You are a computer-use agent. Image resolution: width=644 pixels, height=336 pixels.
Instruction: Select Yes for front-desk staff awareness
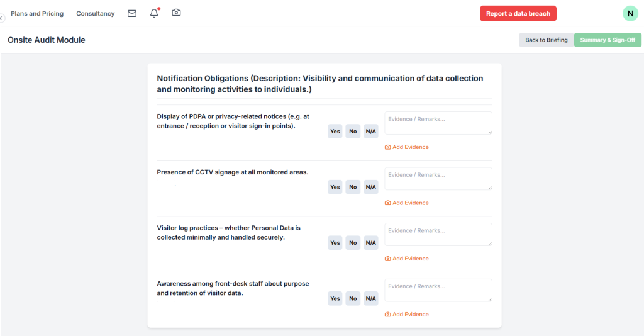(335, 299)
